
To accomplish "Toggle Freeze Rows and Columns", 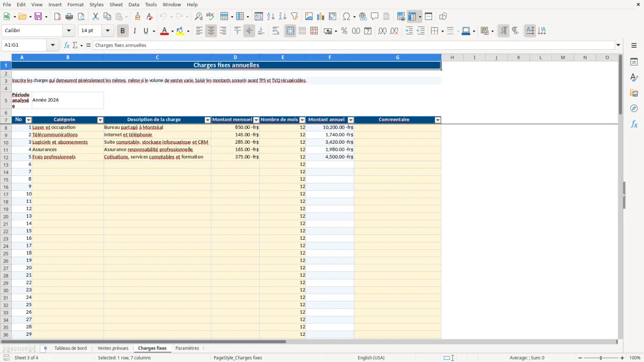I will click(x=412, y=17).
